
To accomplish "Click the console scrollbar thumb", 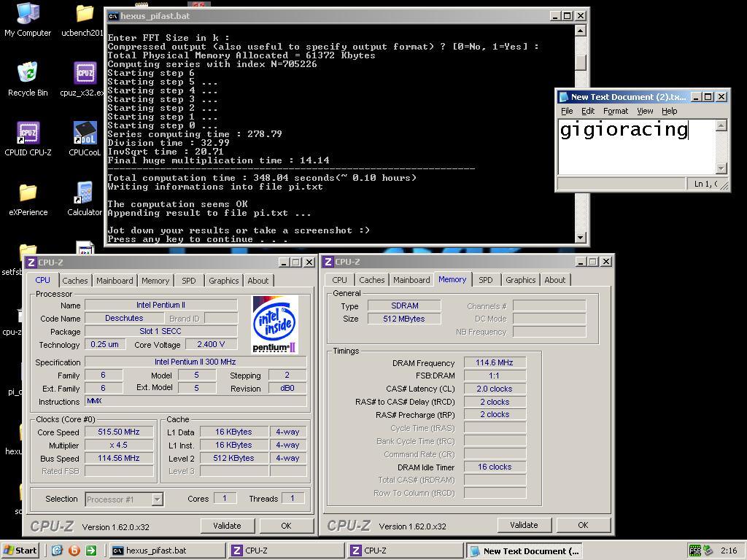I will point(580,63).
